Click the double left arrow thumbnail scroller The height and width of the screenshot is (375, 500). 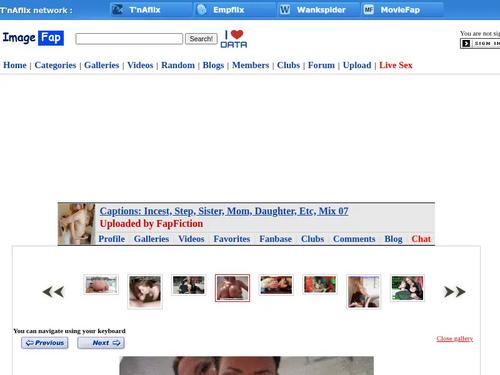(x=53, y=292)
